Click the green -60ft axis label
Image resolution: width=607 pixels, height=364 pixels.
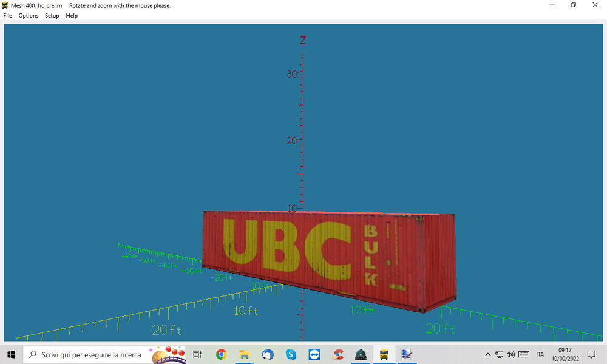click(x=129, y=257)
